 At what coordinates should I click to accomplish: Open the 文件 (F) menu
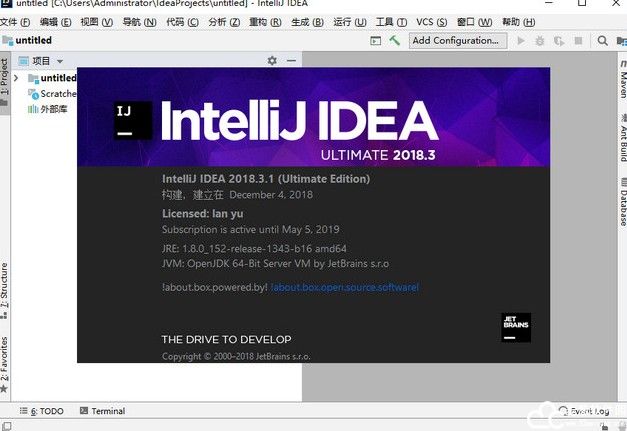pyautogui.click(x=16, y=21)
